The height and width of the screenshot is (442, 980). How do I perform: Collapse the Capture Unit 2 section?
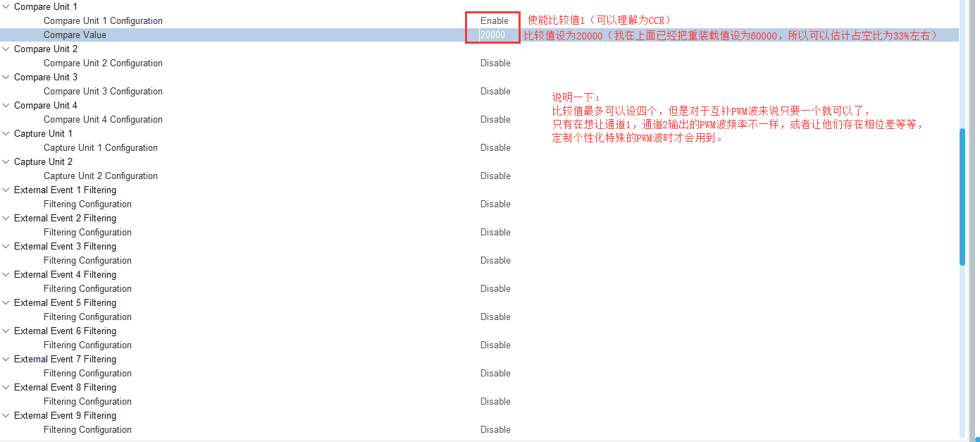tap(6, 161)
